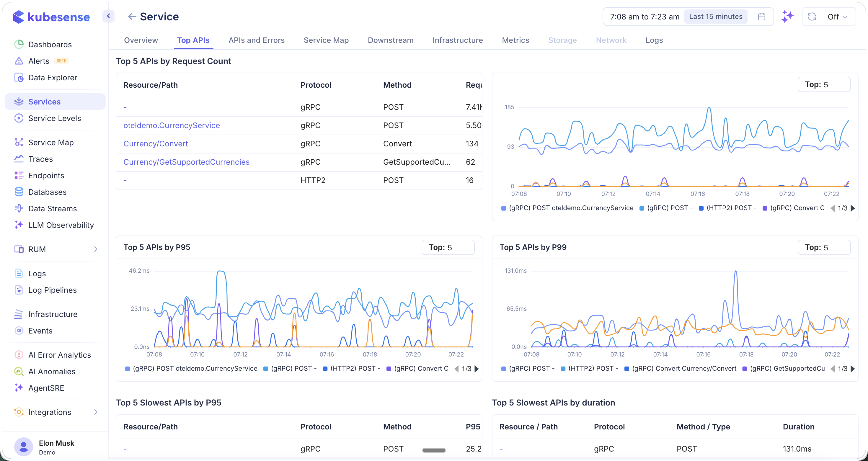
Task: Open the oteldemo.CurrencyService resource link
Action: tap(172, 125)
